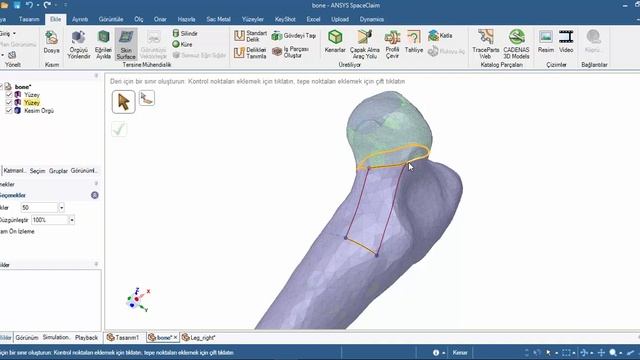Switch to the Gruplar panel tab
640x360 pixels.
click(x=58, y=171)
